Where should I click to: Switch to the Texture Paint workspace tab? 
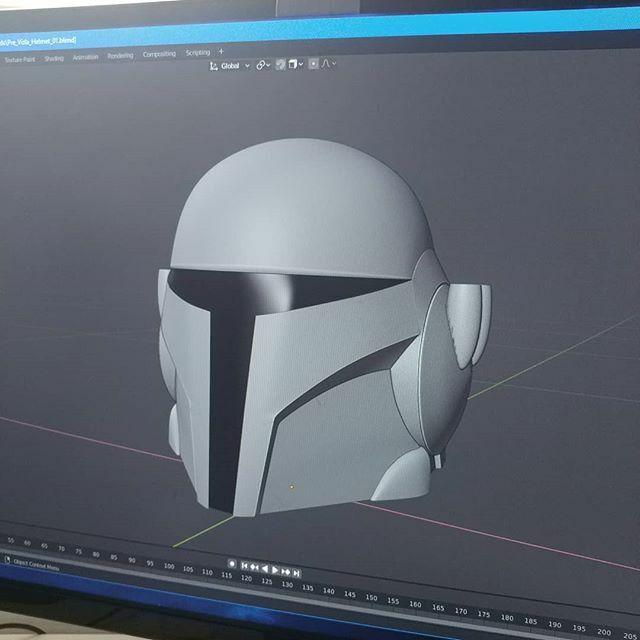pos(19,60)
